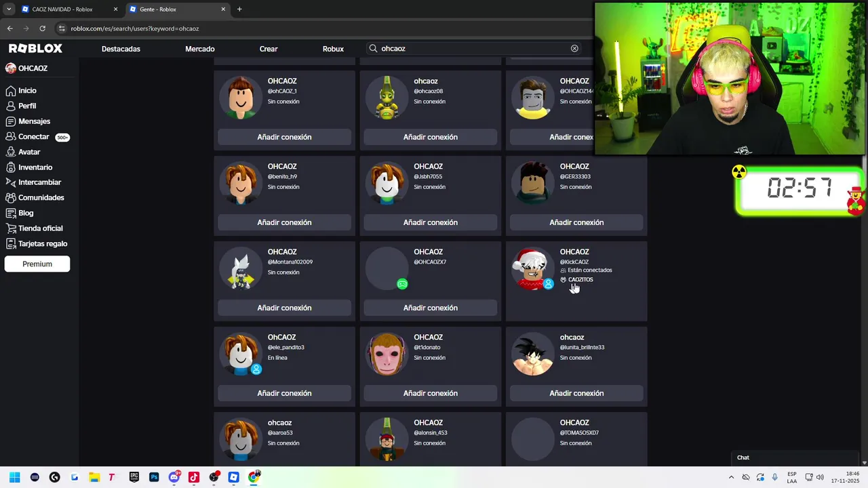The height and width of the screenshot is (488, 868).
Task: Open the Roblox logo home link
Action: click(35, 48)
